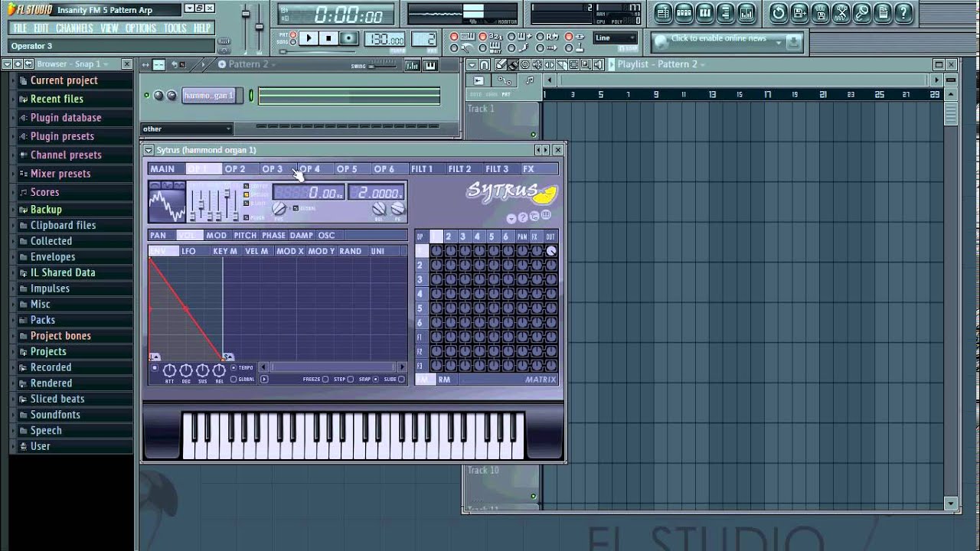
Task: Stop playback on the transport panel
Action: (328, 38)
